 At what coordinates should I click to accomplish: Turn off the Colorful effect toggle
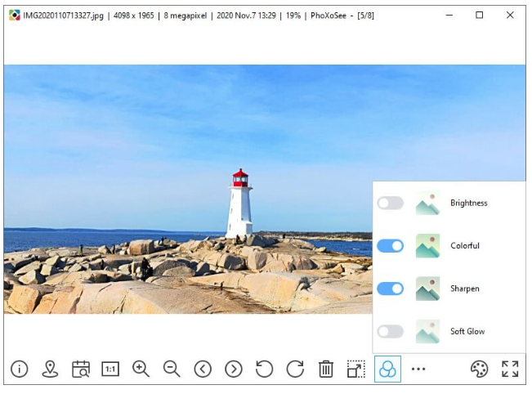[x=391, y=246]
